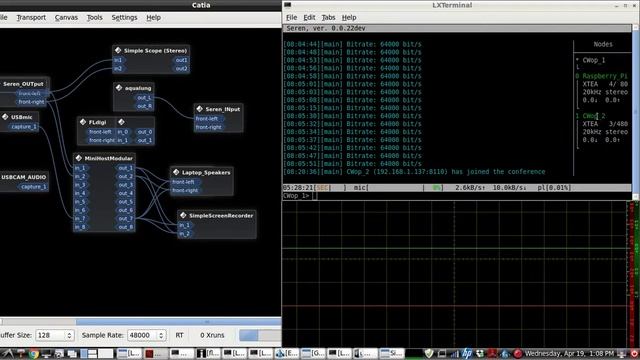Click the out_R port on aqualung

(144, 106)
